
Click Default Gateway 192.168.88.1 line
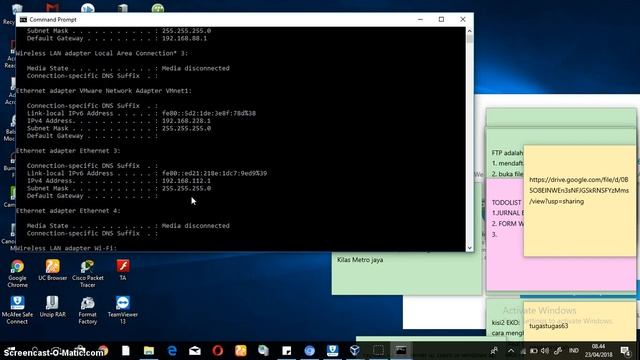point(117,38)
